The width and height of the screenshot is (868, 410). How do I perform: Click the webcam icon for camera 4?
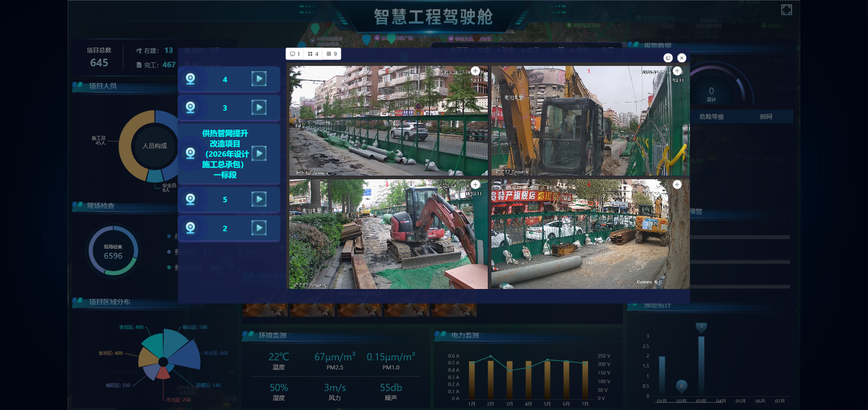190,79
